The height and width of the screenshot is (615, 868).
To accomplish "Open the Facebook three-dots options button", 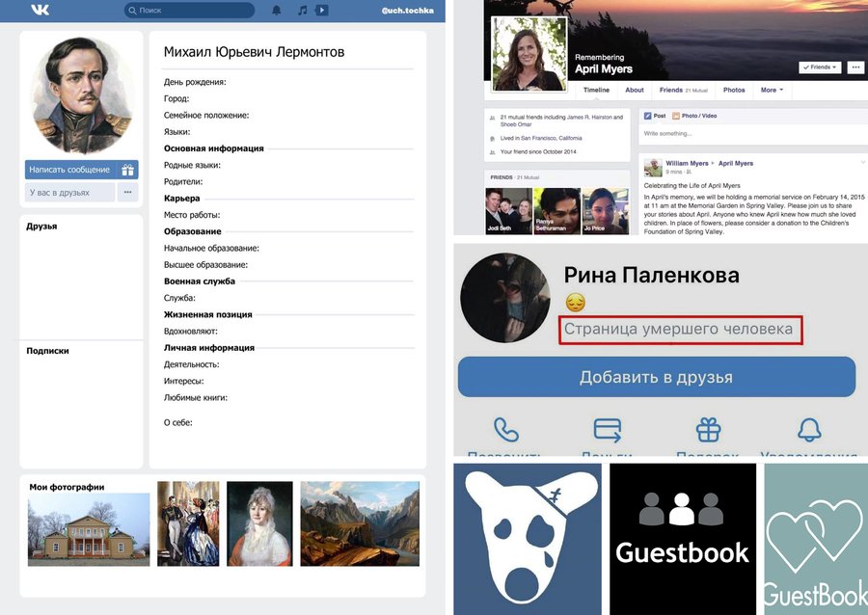I will tap(855, 67).
